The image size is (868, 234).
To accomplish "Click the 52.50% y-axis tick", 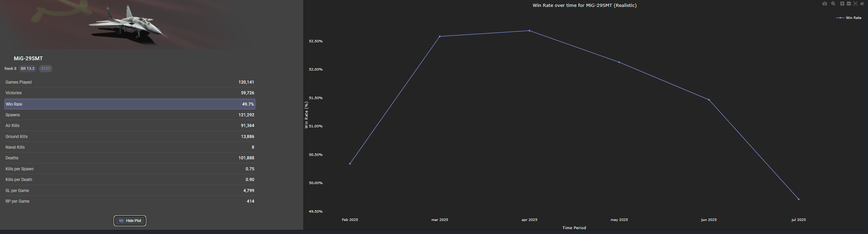I will [x=316, y=41].
